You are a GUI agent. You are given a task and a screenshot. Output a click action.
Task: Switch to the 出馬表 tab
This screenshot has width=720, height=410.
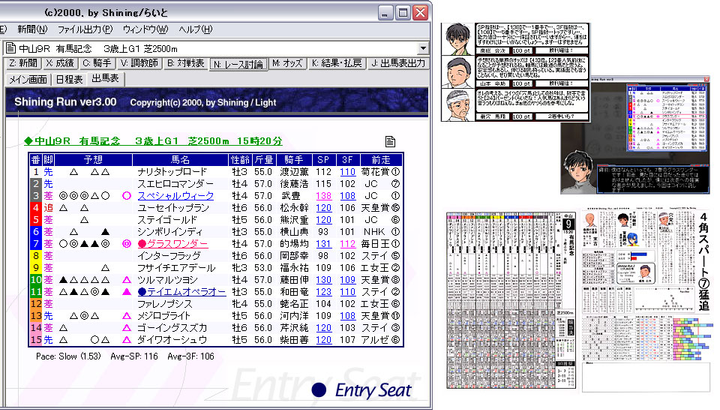pos(105,79)
